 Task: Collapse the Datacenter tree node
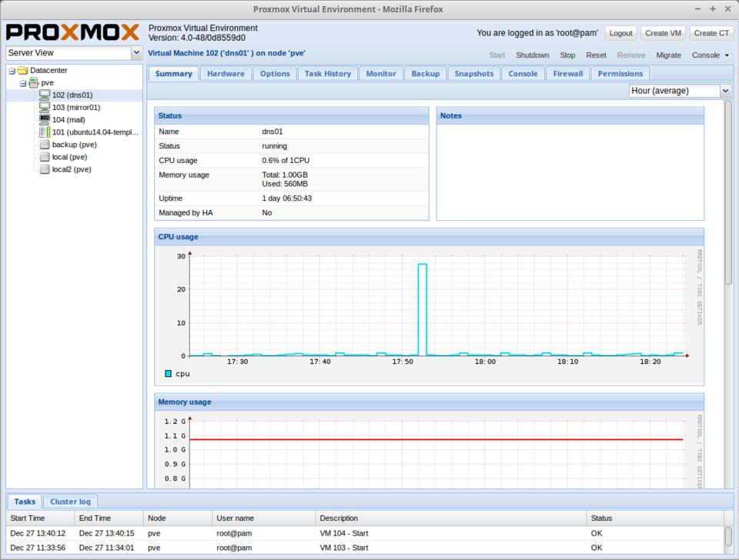12,71
